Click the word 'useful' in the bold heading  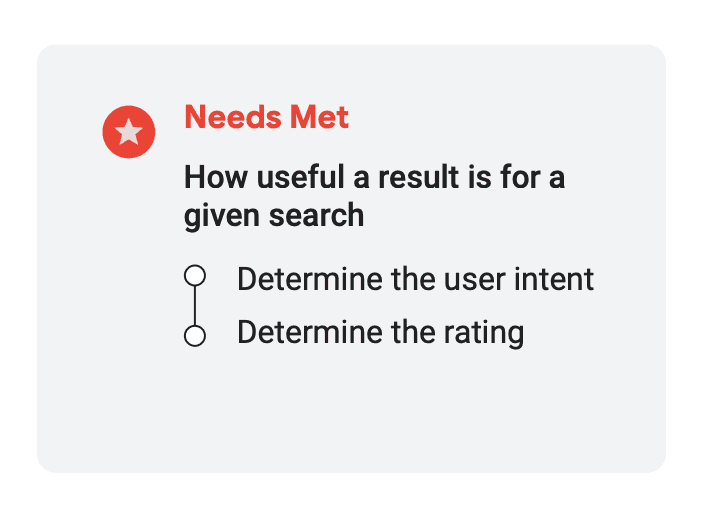[x=301, y=177]
